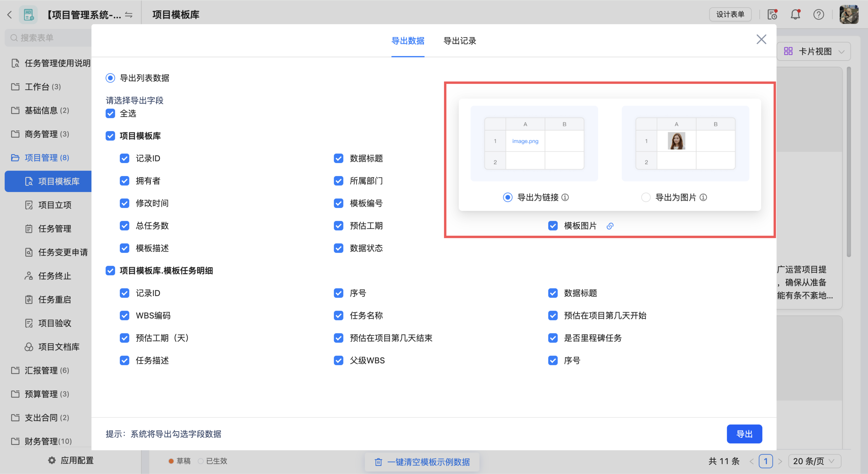Click the 应用配置 gear icon
Viewport: 868px width, 474px height.
(52, 460)
